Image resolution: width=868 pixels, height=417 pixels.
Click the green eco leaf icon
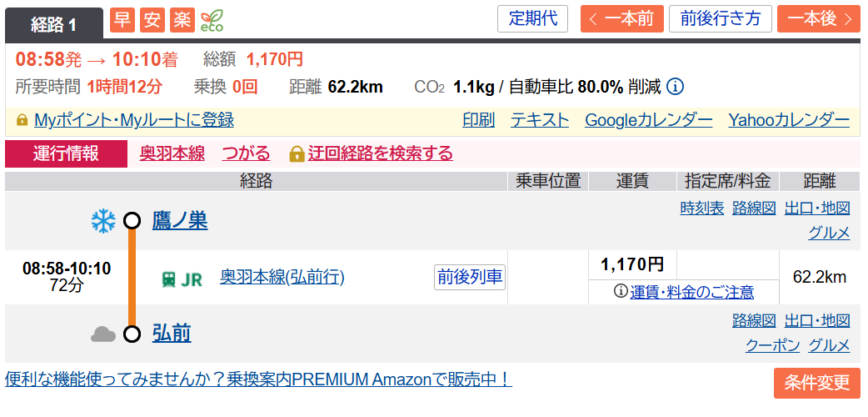(x=212, y=20)
